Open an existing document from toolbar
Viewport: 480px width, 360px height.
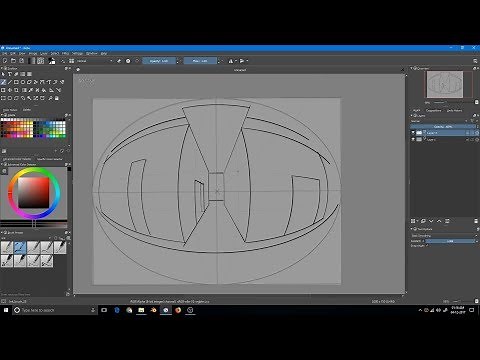13,61
